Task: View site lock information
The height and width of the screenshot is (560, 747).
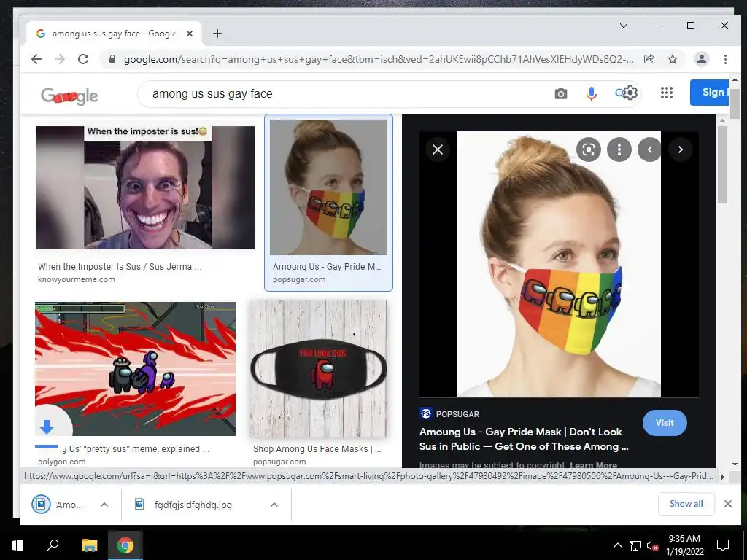Action: pos(112,59)
